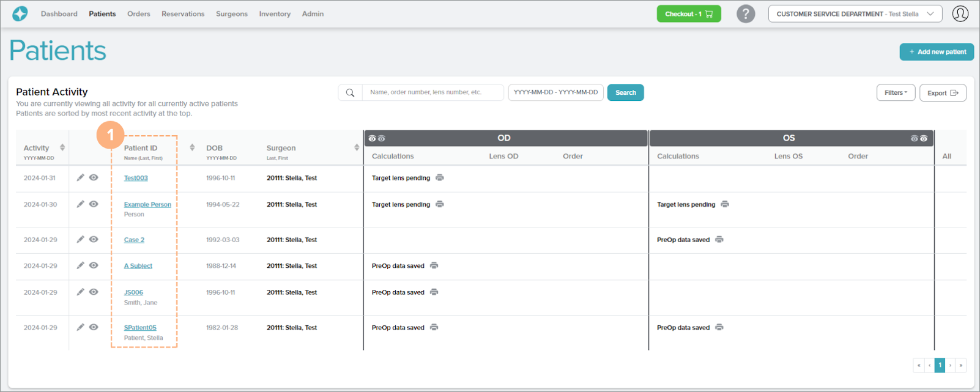This screenshot has width=980, height=392.
Task: Click the Add new patient button
Action: (936, 52)
